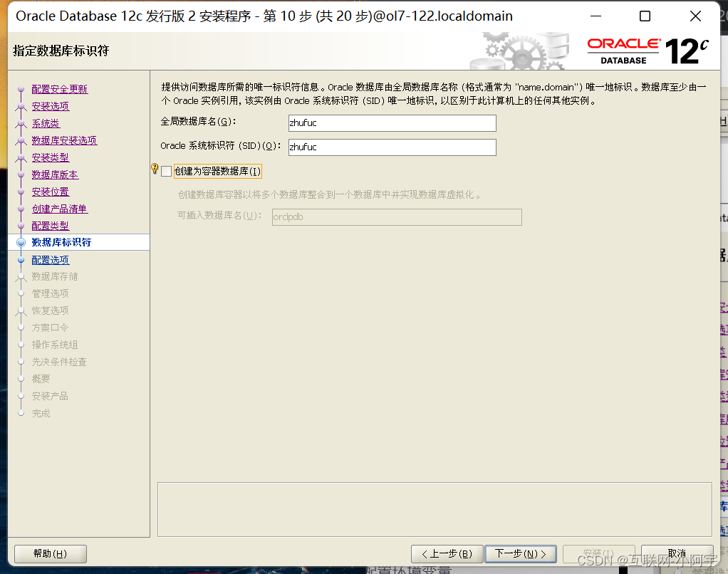Click the hint lightbulb icon beside container database

click(155, 169)
